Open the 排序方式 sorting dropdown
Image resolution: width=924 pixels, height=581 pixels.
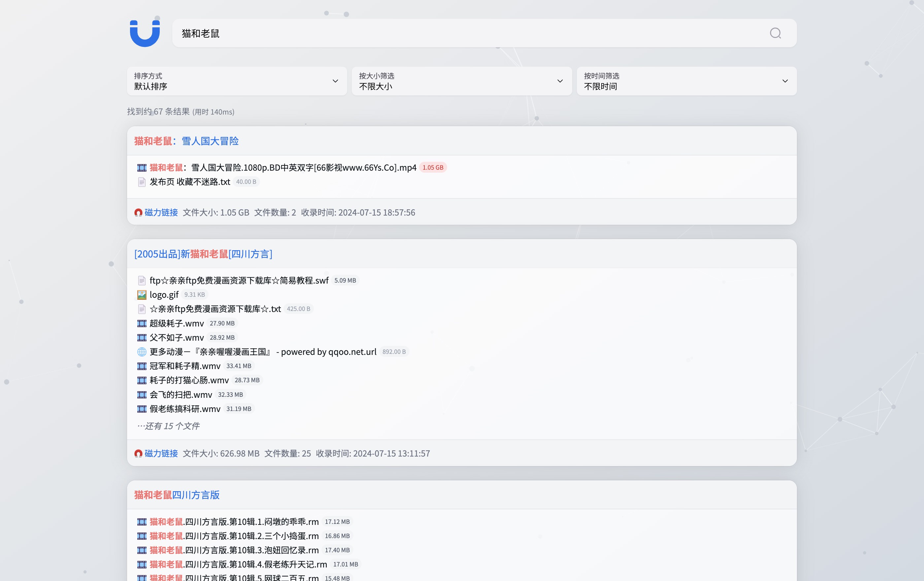(x=237, y=81)
